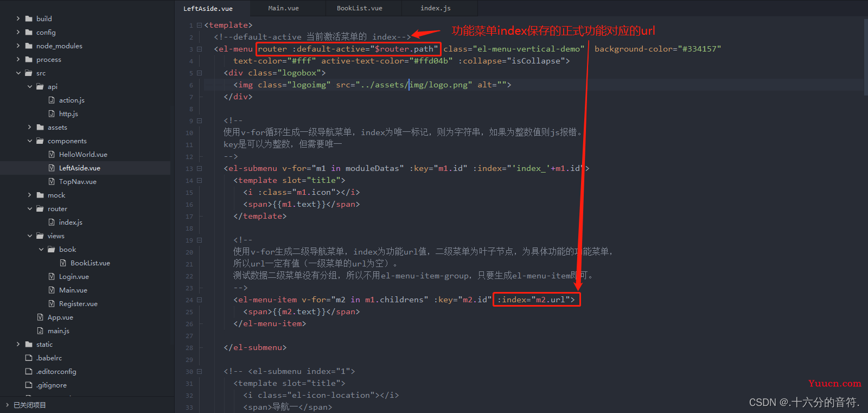Collapse the api folder chevron
This screenshot has width=868, height=413.
click(x=29, y=86)
